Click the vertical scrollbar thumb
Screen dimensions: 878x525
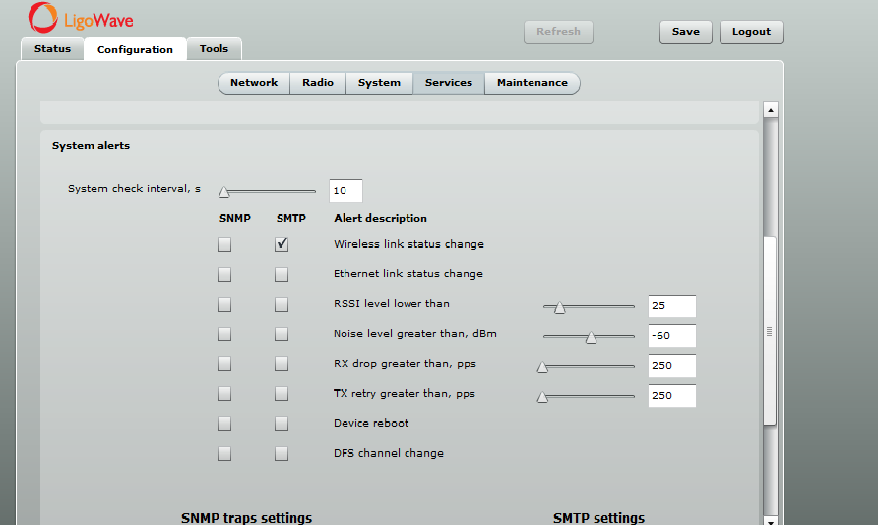pyautogui.click(x=770, y=331)
